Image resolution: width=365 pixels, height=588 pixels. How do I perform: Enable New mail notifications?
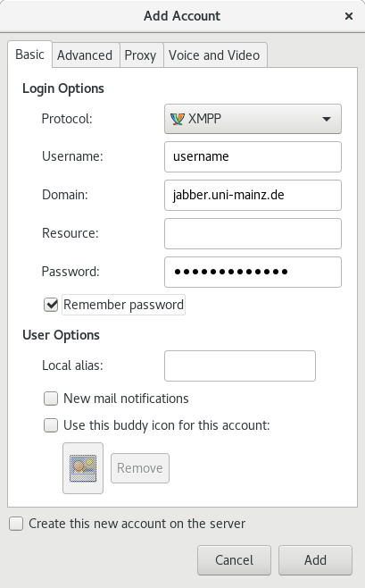tap(51, 399)
